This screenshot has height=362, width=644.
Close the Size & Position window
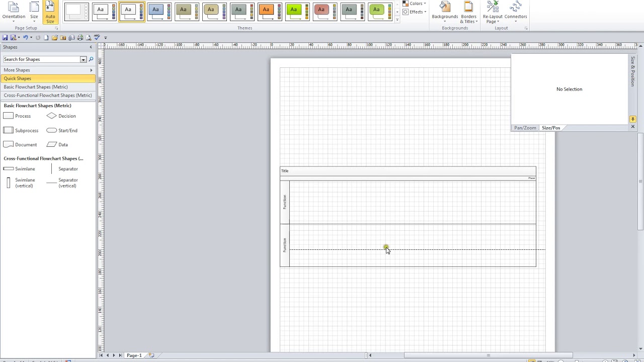pyautogui.click(x=632, y=127)
